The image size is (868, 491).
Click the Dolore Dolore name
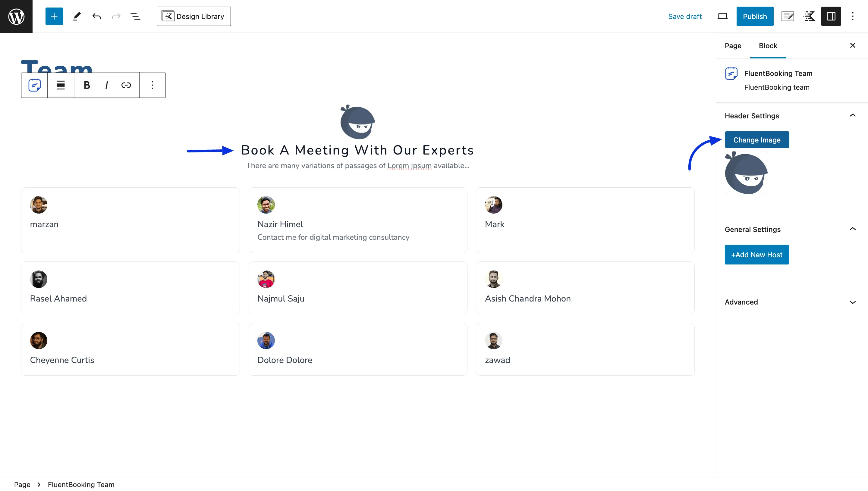click(285, 360)
